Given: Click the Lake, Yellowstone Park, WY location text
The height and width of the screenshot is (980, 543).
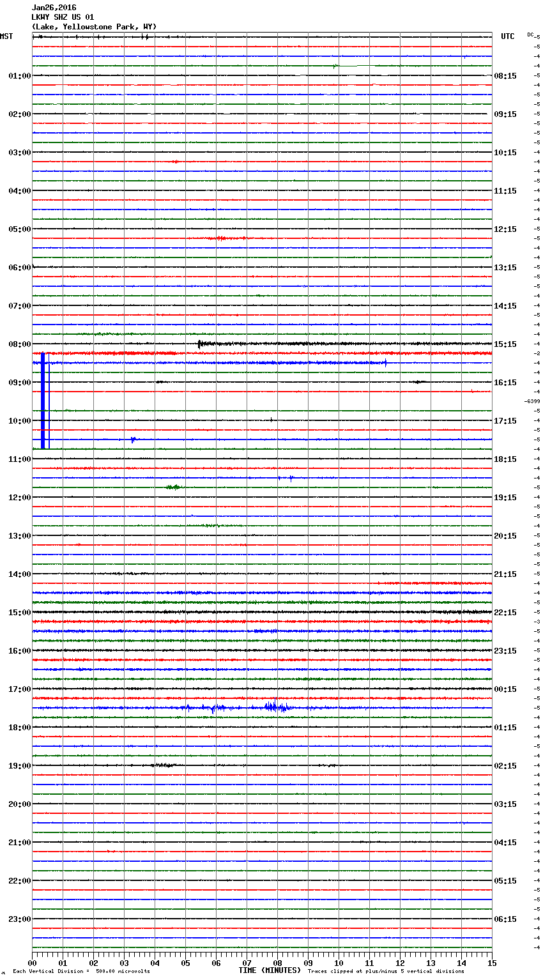Looking at the screenshot, I should click(x=94, y=27).
